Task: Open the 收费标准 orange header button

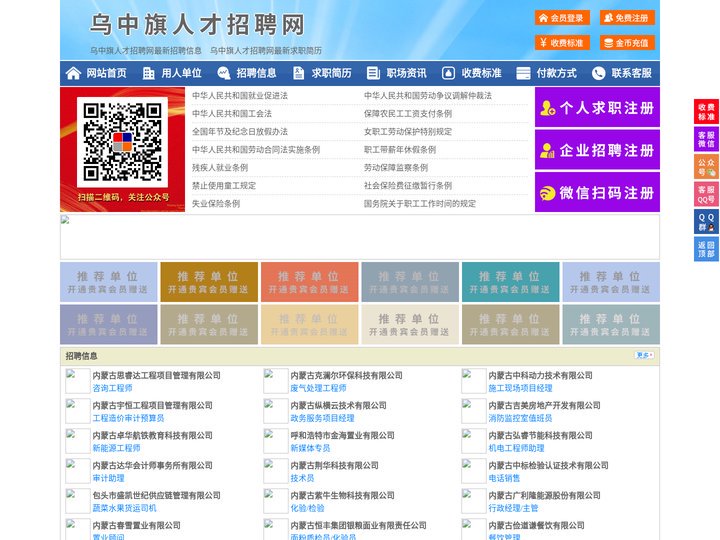Action: pyautogui.click(x=562, y=43)
